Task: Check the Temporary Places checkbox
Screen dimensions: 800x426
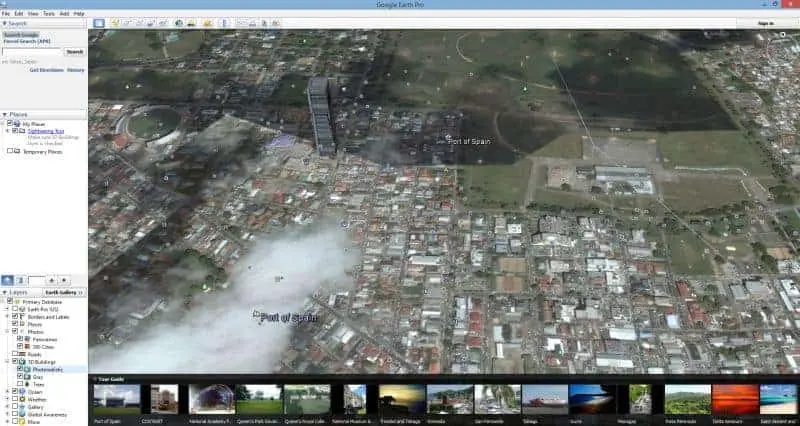Action: [x=11, y=151]
